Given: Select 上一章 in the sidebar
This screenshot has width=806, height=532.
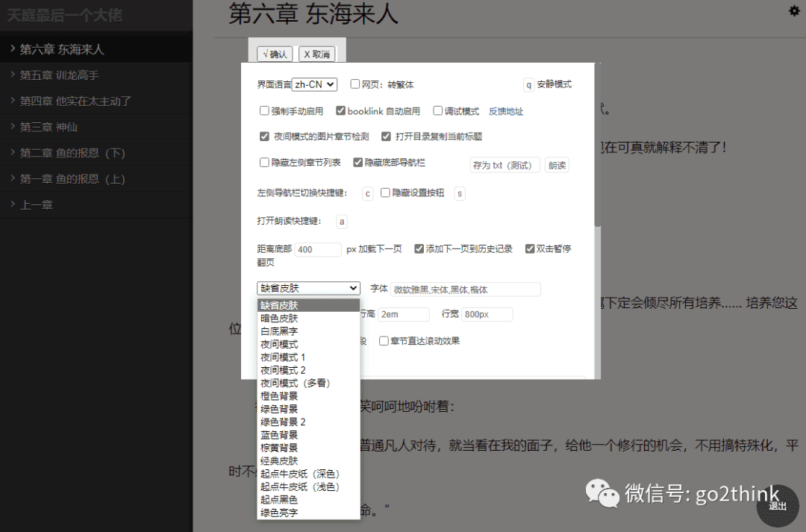Looking at the screenshot, I should tap(37, 204).
